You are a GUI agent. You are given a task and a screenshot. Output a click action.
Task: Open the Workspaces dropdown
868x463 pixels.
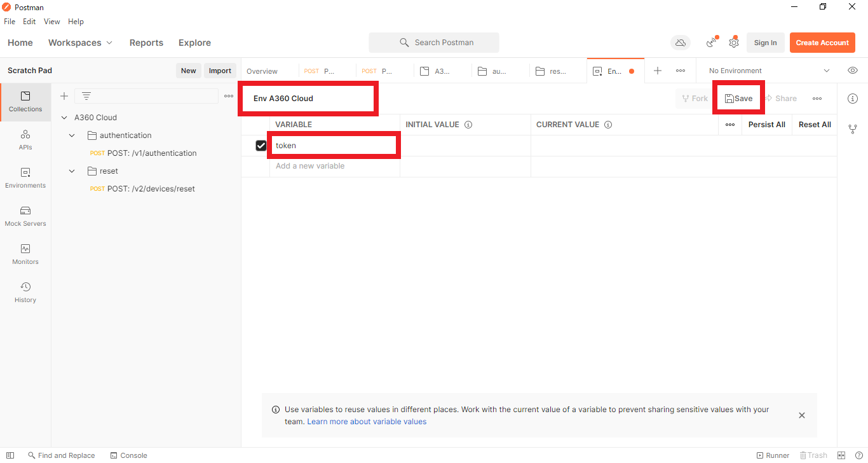coord(80,43)
